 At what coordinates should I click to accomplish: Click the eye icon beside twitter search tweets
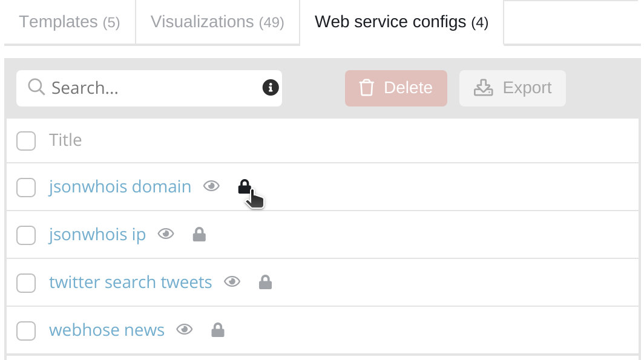coord(232,282)
